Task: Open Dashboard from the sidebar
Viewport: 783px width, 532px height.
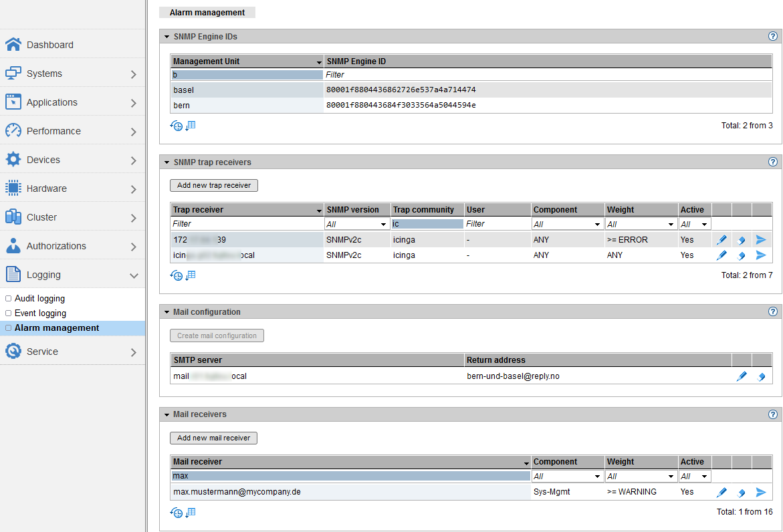Action: tap(50, 45)
